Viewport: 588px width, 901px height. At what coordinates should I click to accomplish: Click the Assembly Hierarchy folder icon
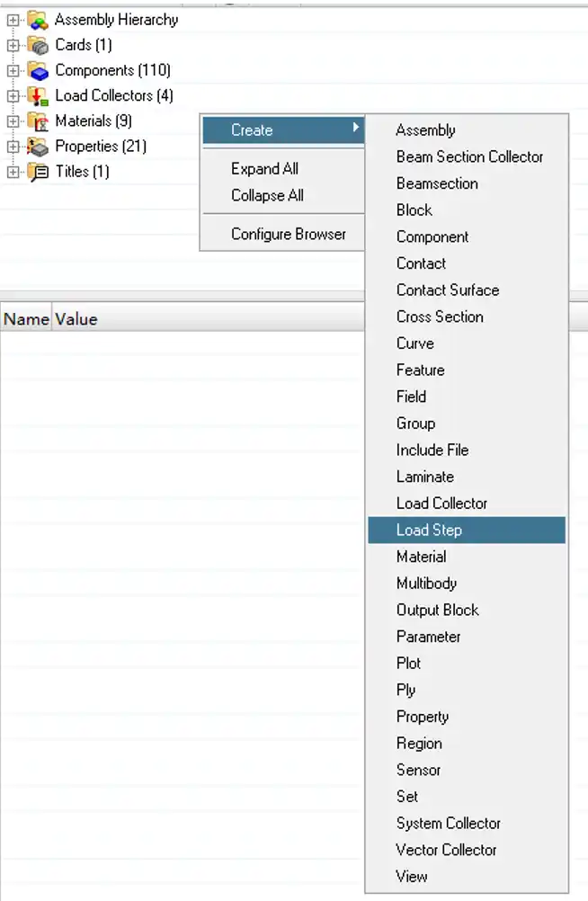(38, 20)
